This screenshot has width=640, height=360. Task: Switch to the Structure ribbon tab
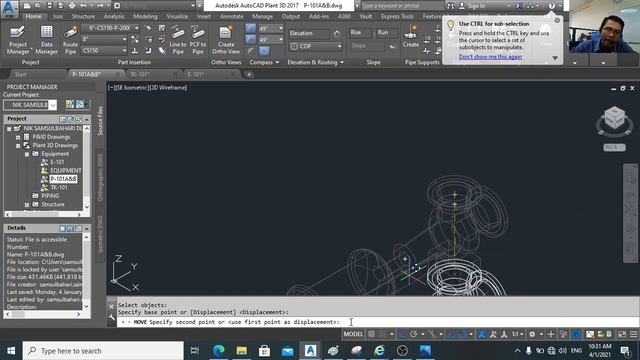[83, 16]
